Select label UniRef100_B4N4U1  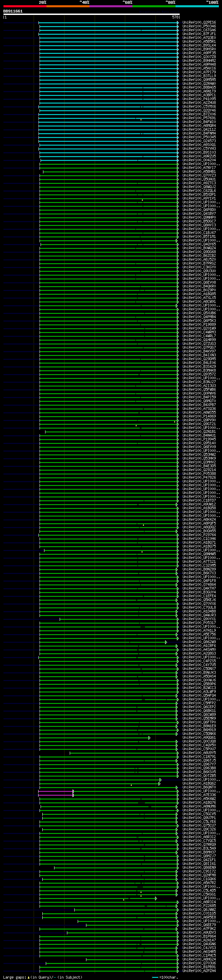point(199,435)
